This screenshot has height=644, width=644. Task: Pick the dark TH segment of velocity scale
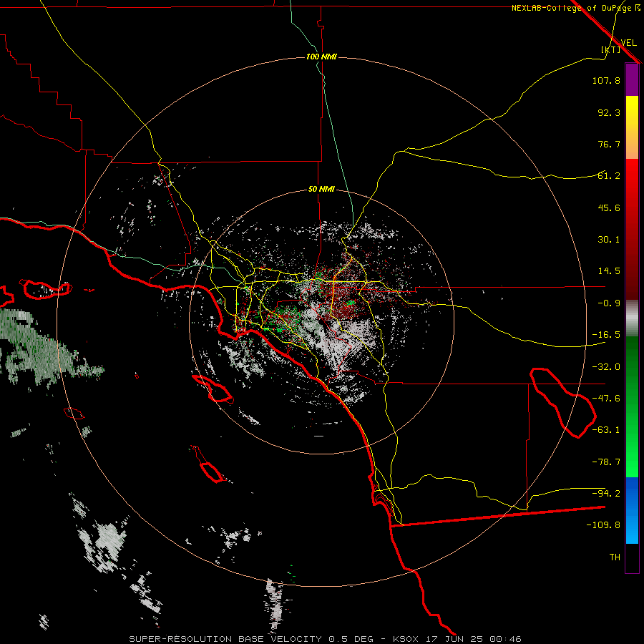[x=632, y=557]
